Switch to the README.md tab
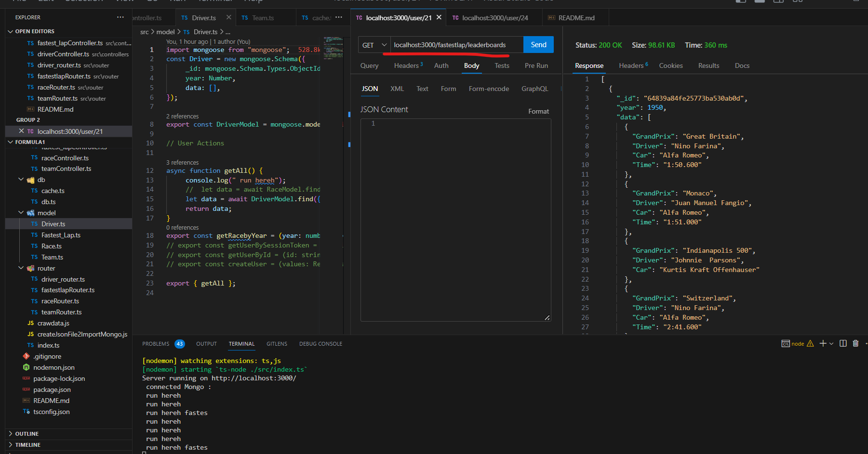 [x=575, y=17]
